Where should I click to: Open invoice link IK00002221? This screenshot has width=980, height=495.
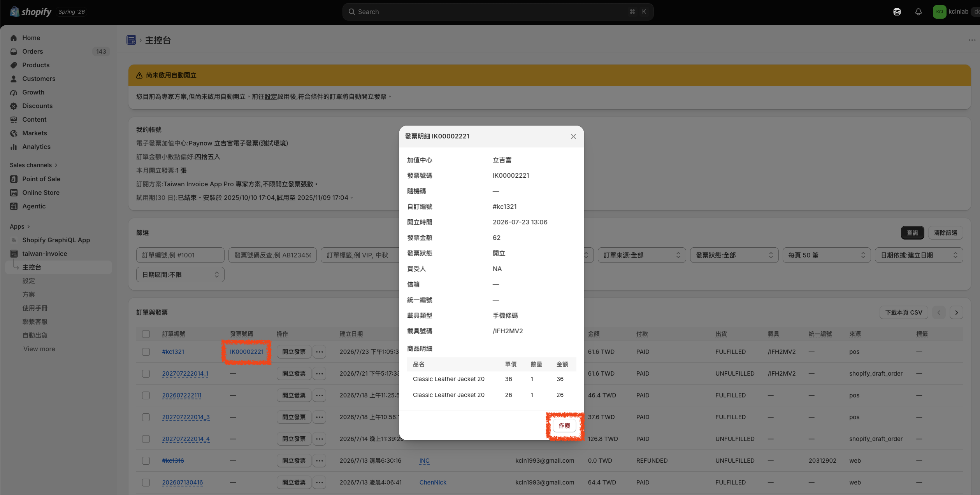click(247, 352)
